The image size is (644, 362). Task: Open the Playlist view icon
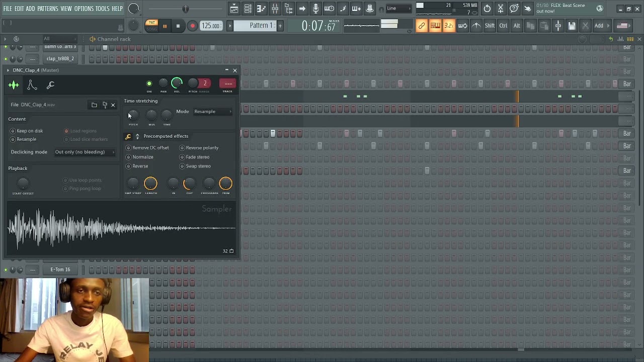(x=234, y=9)
